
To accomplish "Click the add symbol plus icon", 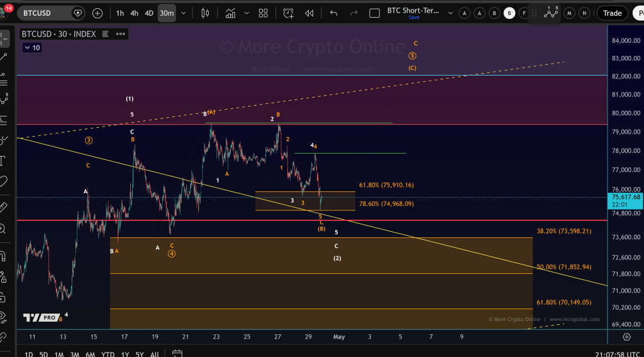I will click(x=97, y=13).
